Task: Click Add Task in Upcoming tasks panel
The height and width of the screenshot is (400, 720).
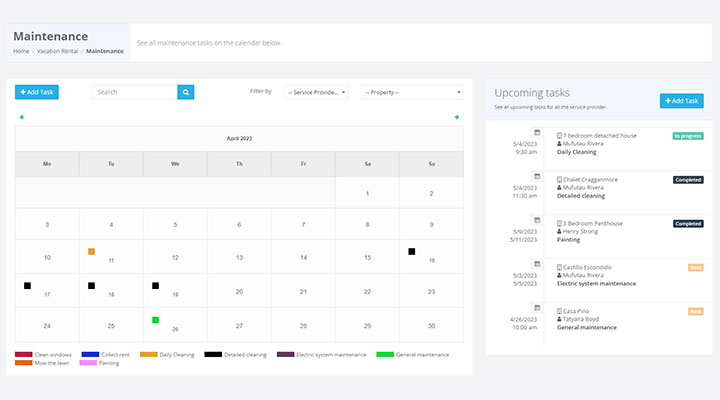Action: point(681,101)
